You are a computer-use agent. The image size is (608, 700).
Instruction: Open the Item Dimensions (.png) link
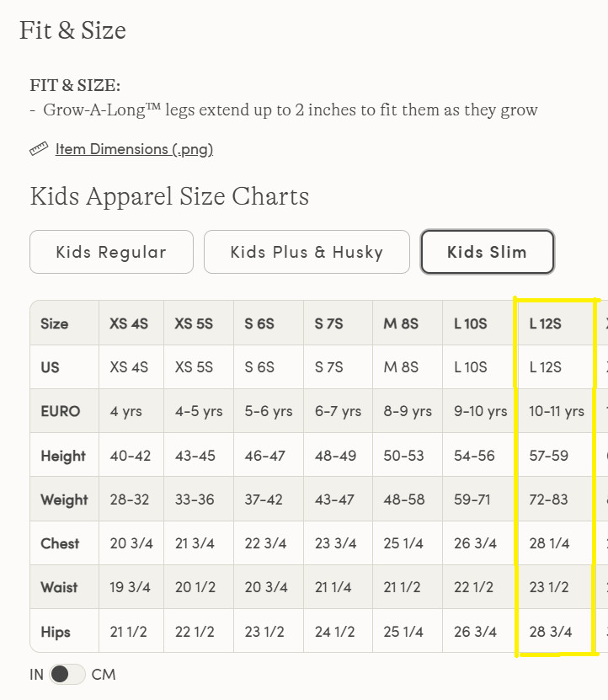134,149
